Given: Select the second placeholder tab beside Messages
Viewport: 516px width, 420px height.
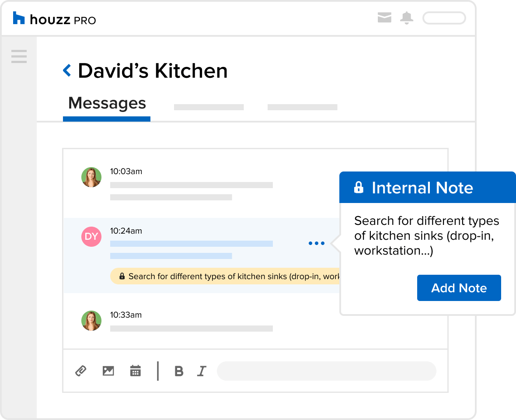Looking at the screenshot, I should pos(209,107).
